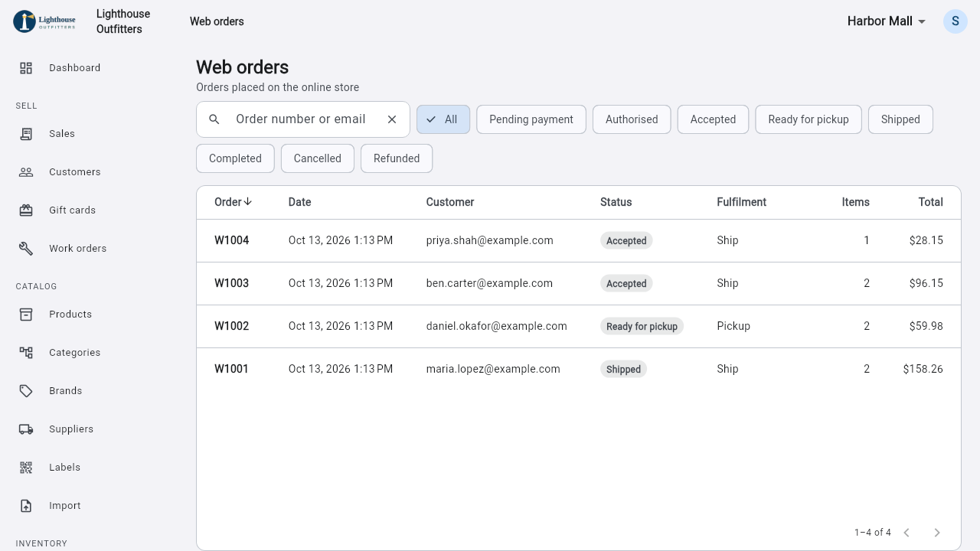This screenshot has width=980, height=551.
Task: Click the search magnifier icon
Action: (214, 119)
